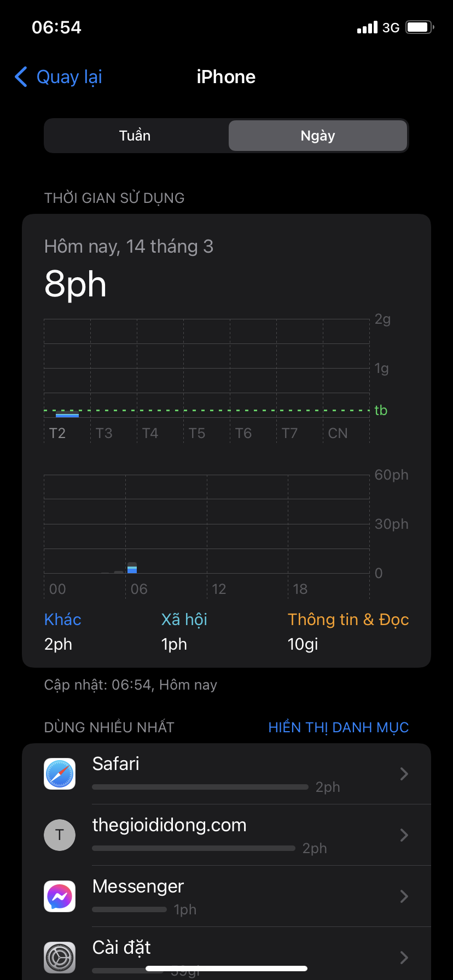
Task: Tap the battery icon in status bar
Action: [420, 27]
